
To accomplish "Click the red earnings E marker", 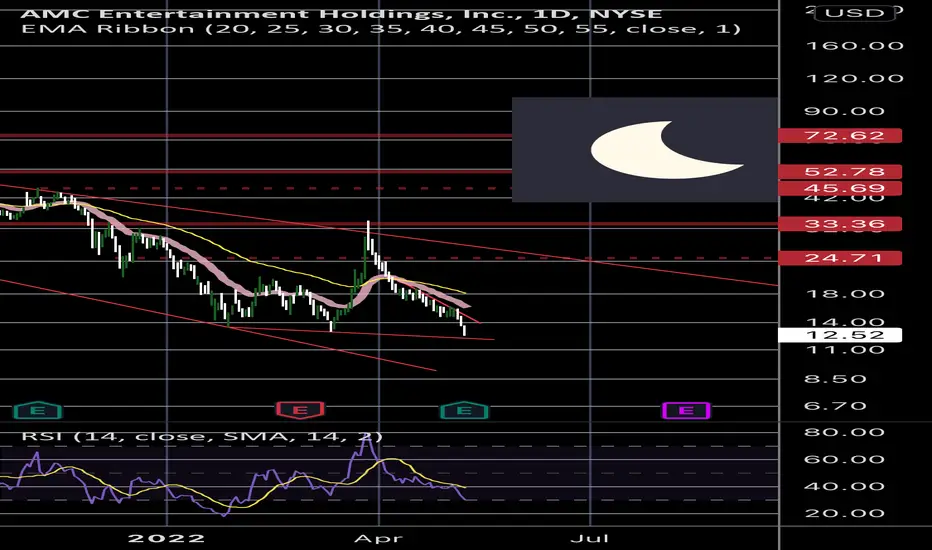I will [x=300, y=410].
